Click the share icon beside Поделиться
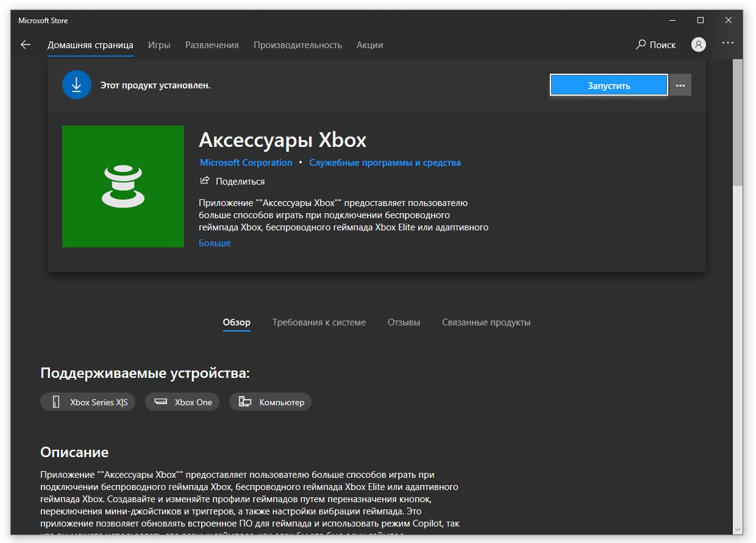 (x=205, y=181)
